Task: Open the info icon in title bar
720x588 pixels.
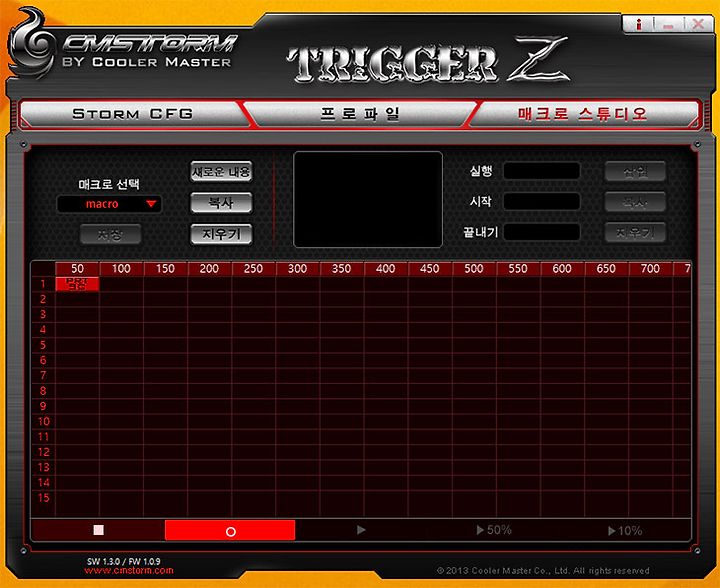Action: point(639,24)
